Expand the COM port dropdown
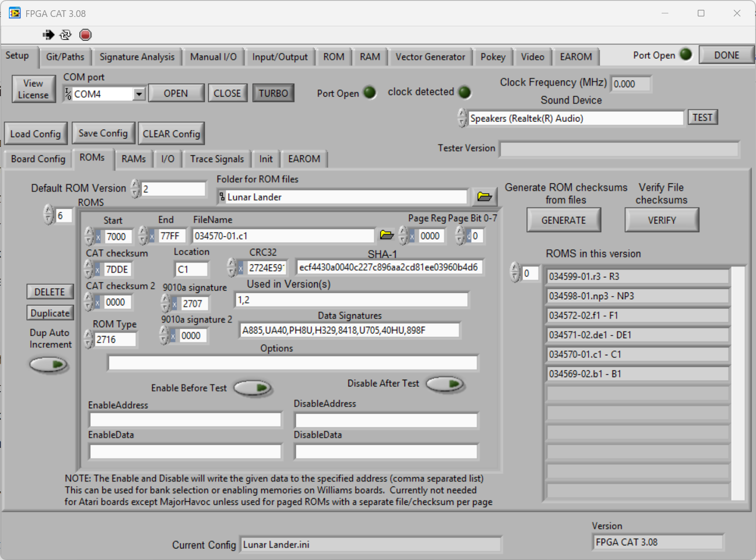The width and height of the screenshot is (756, 560). 139,94
